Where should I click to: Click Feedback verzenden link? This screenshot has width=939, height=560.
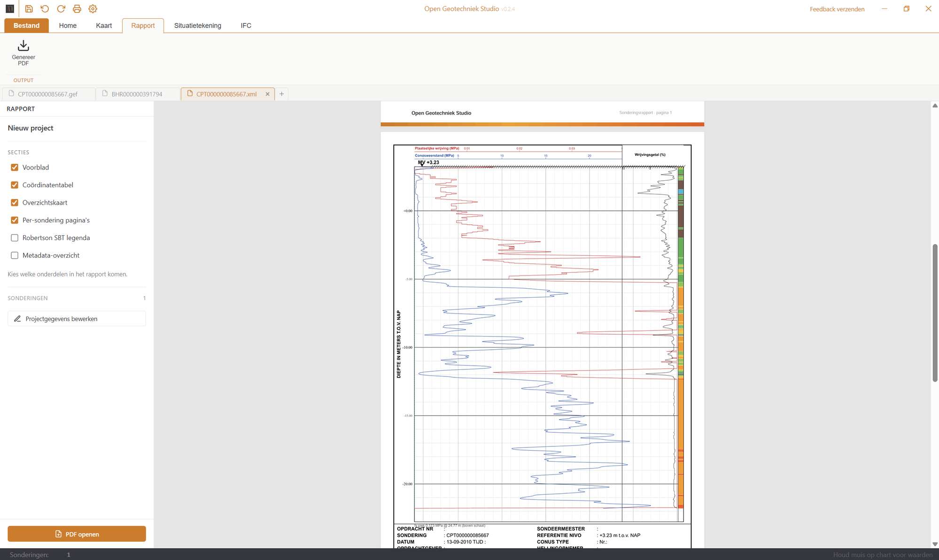coord(837,9)
